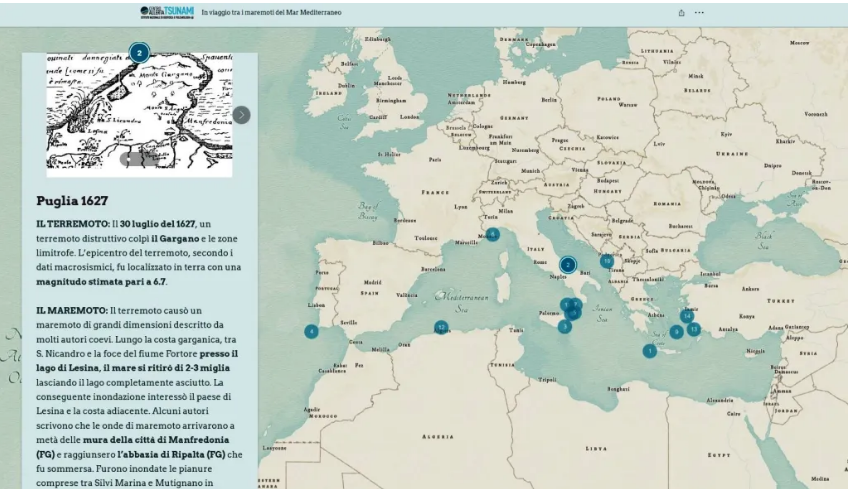
Task: Click the share icon in the header
Action: [682, 13]
